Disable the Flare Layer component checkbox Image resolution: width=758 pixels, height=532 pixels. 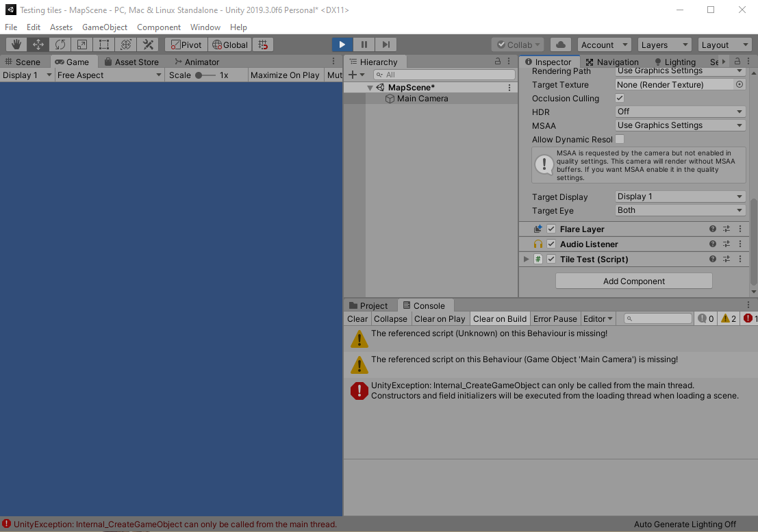pyautogui.click(x=551, y=229)
